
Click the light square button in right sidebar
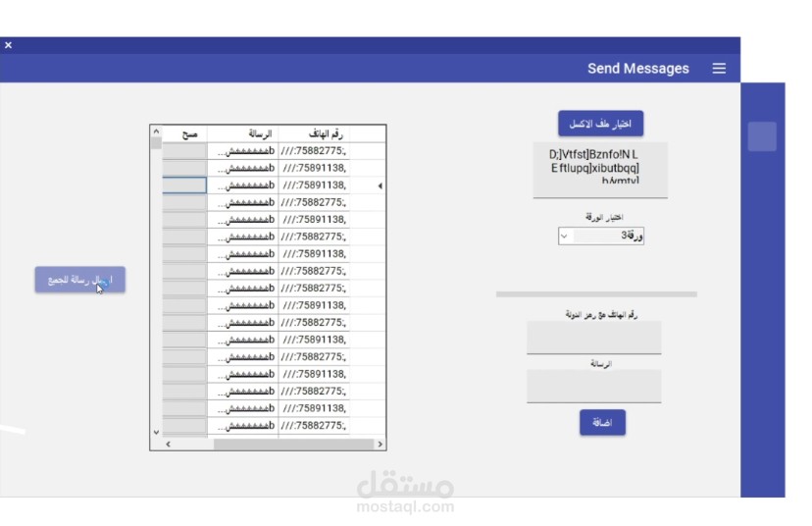click(x=762, y=136)
